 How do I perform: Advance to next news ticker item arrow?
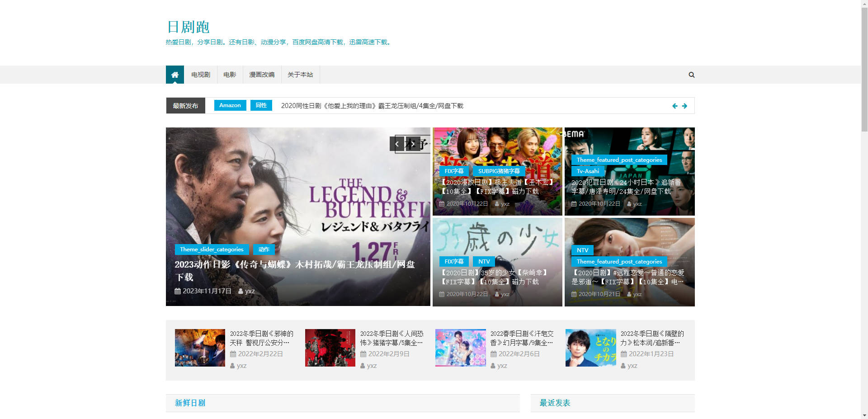coord(684,106)
